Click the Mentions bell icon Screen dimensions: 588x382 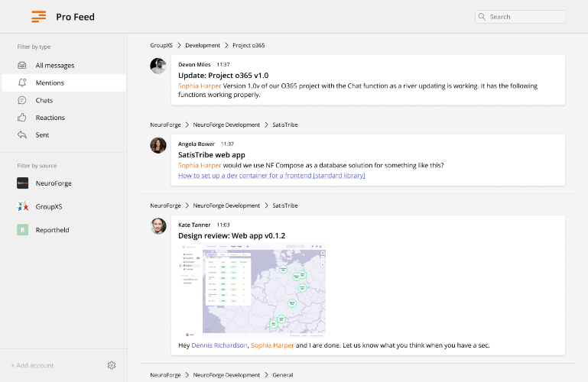tap(22, 83)
